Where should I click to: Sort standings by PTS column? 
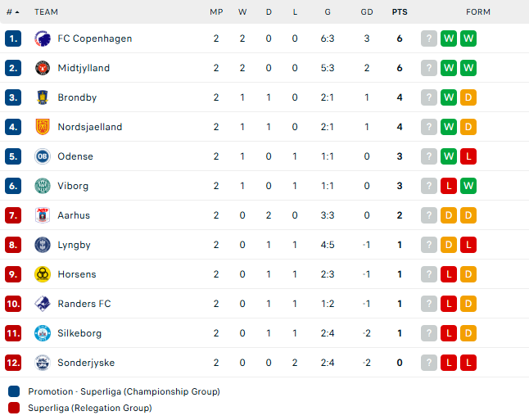(x=400, y=12)
